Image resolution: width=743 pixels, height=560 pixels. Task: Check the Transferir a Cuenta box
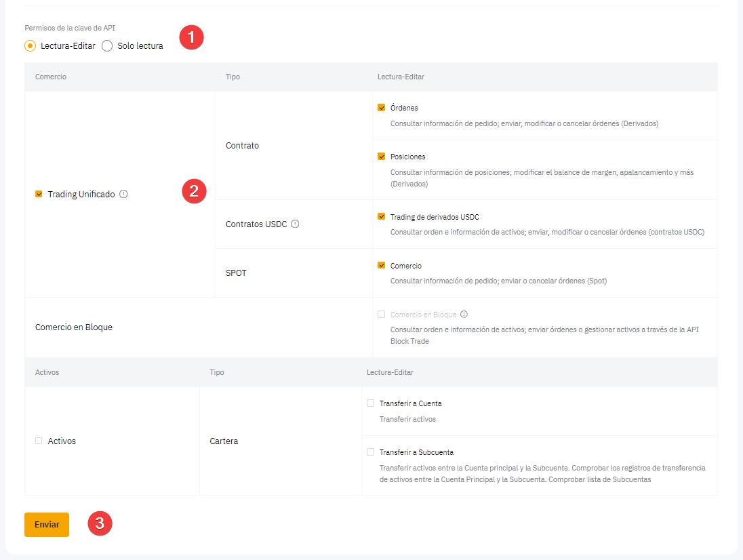[x=370, y=403]
